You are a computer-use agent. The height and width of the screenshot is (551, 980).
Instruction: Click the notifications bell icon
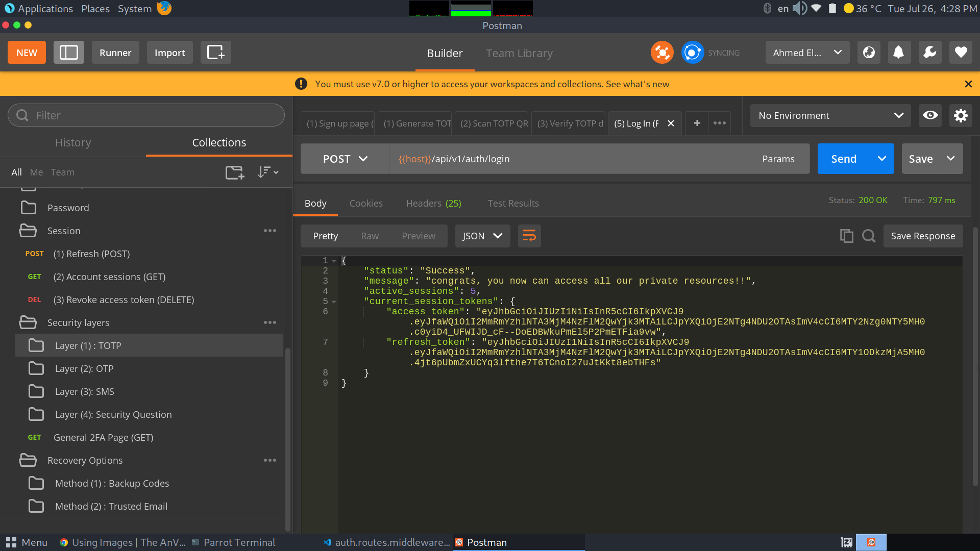[x=899, y=53]
